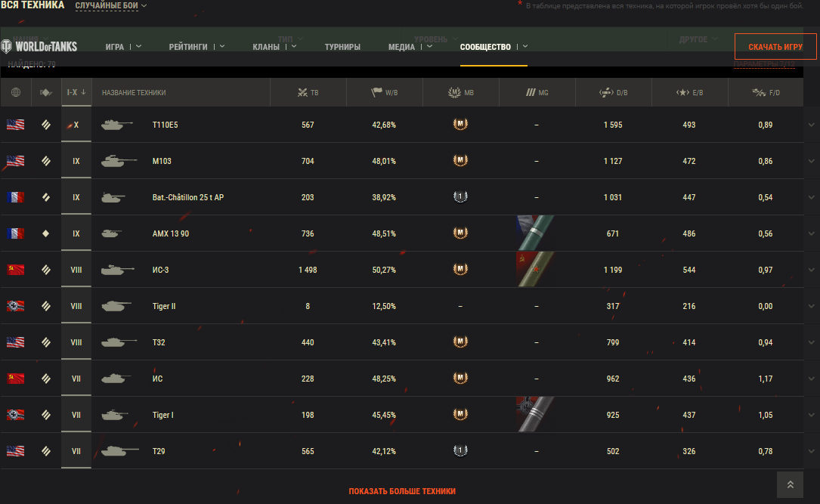The image size is (820, 504).
Task: Click the 1 498 battles value for ИС-3
Action: coord(308,270)
